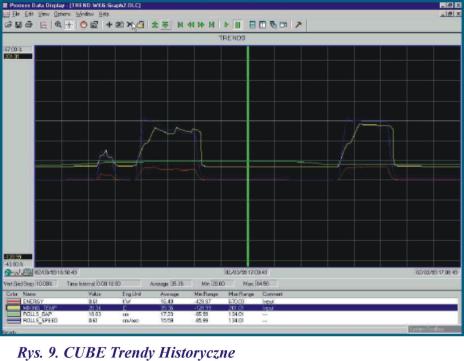Select the ROLLS_SPEED row in trend list
Image resolution: width=464 pixels, height=361 pixels.
(x=232, y=321)
